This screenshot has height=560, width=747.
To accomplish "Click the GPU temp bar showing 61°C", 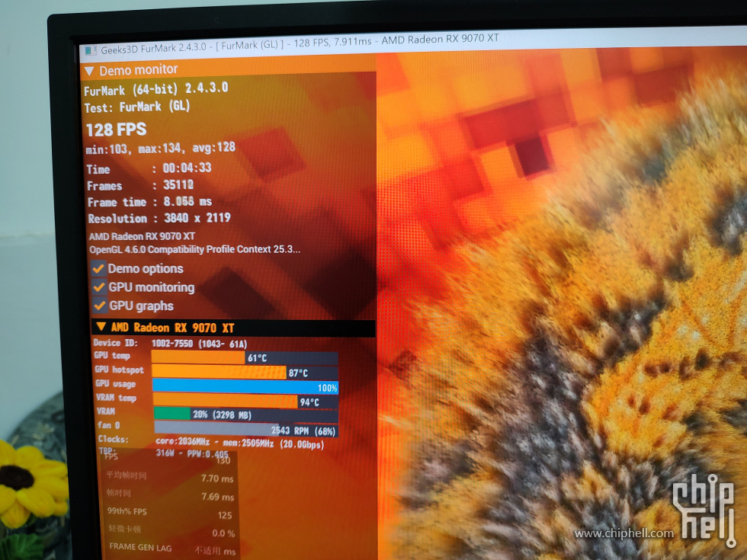I will pos(245,357).
